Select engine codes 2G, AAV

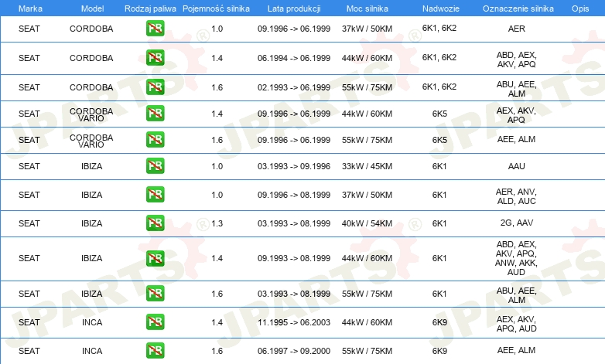click(516, 223)
